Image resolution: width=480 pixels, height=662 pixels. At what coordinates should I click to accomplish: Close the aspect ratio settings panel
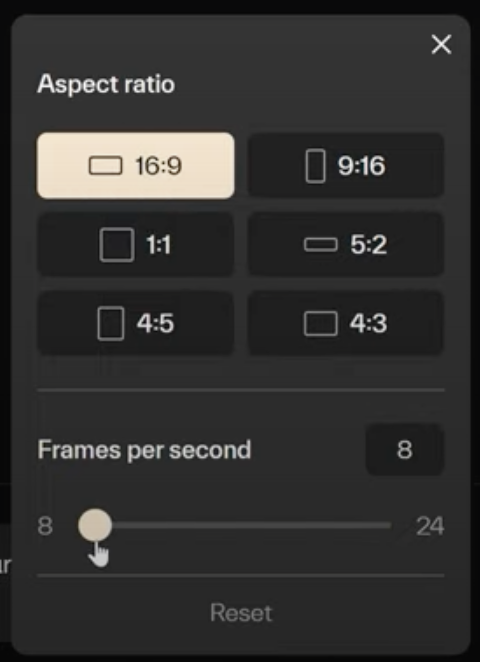click(442, 44)
